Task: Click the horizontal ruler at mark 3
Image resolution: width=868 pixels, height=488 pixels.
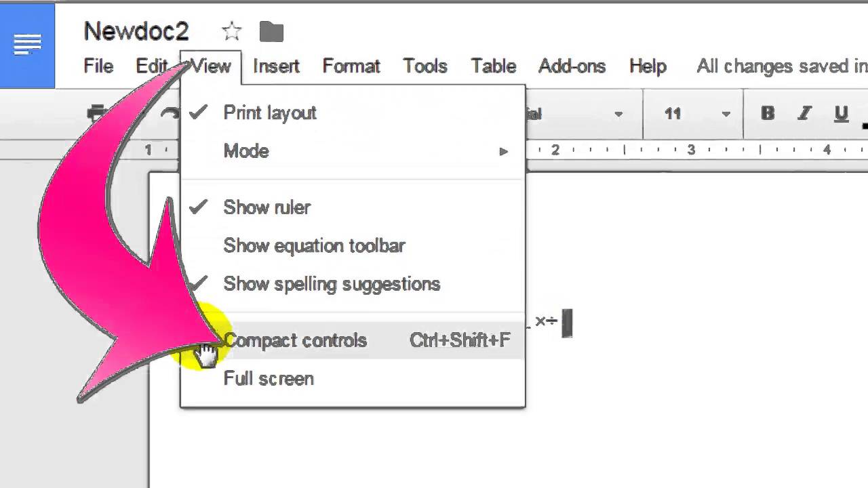Action: click(691, 150)
